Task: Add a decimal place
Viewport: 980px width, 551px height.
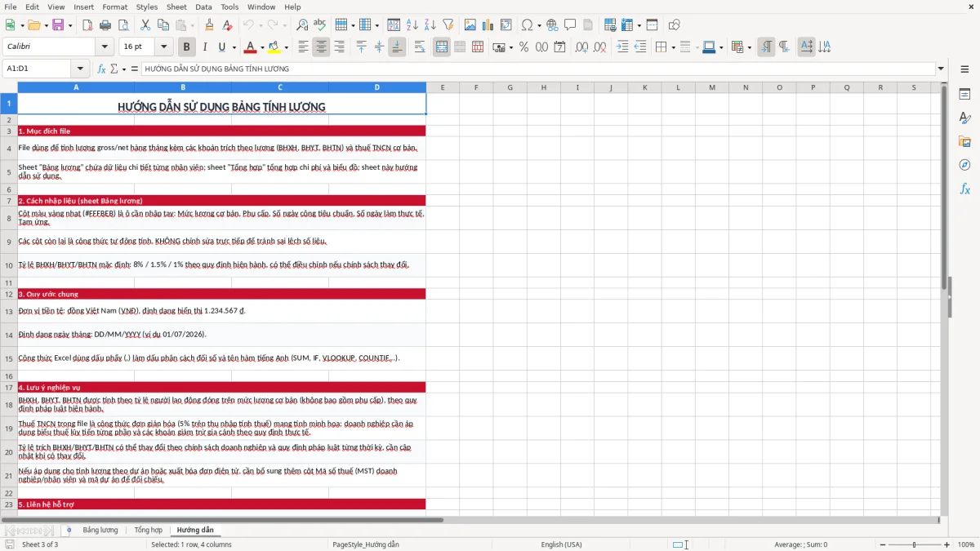Action: click(x=582, y=47)
